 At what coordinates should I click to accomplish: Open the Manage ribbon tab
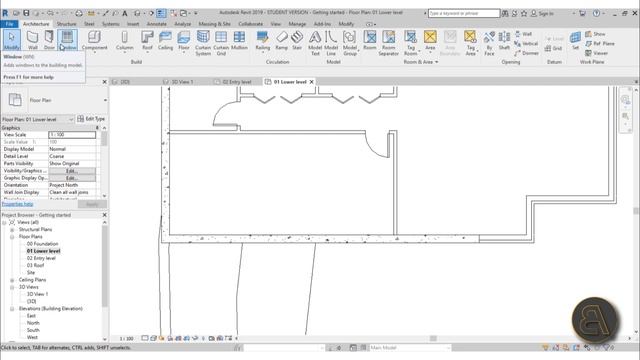tap(297, 24)
